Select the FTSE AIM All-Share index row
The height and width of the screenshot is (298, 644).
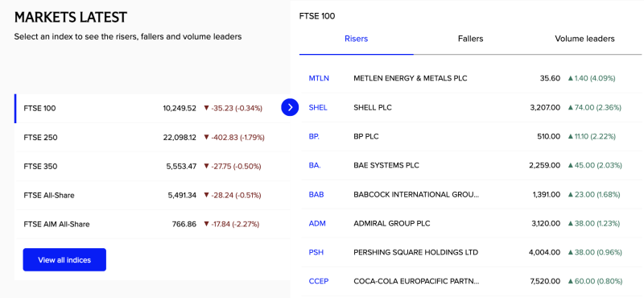[x=152, y=225]
